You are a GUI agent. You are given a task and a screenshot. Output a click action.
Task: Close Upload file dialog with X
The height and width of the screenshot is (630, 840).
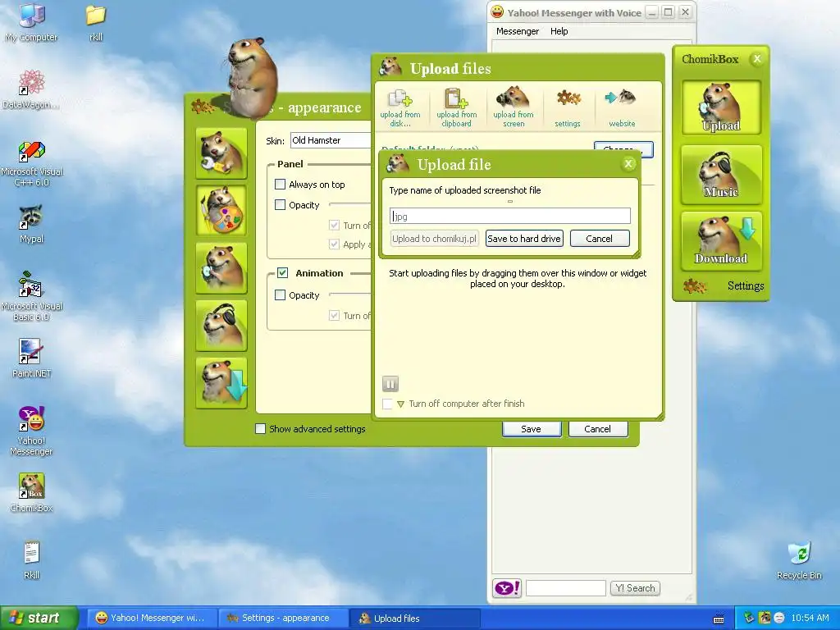(x=629, y=164)
